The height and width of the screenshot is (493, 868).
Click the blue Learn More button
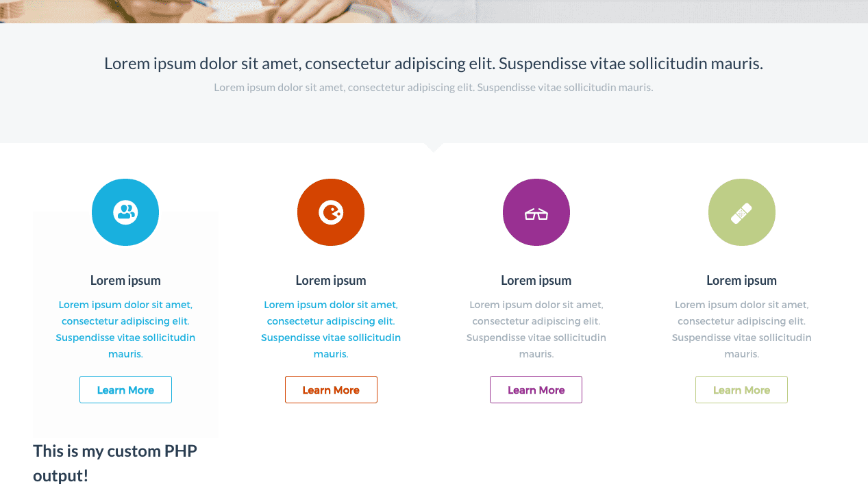[x=125, y=390]
